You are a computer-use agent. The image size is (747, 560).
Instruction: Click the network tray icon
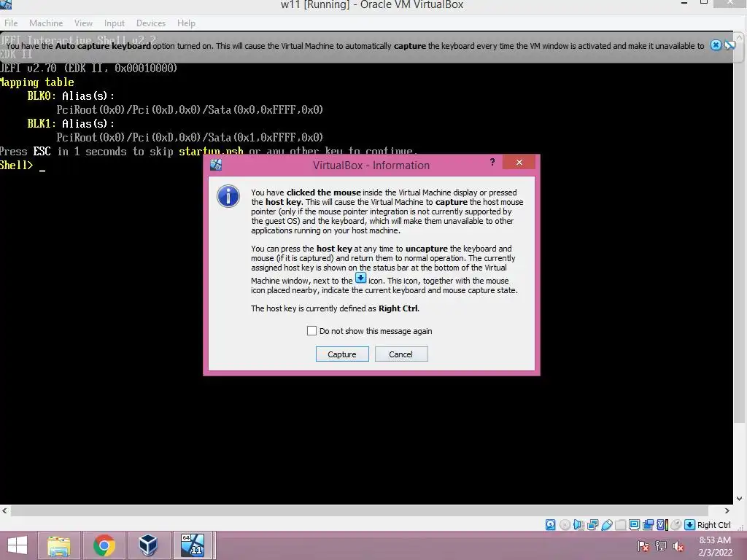pos(661,546)
